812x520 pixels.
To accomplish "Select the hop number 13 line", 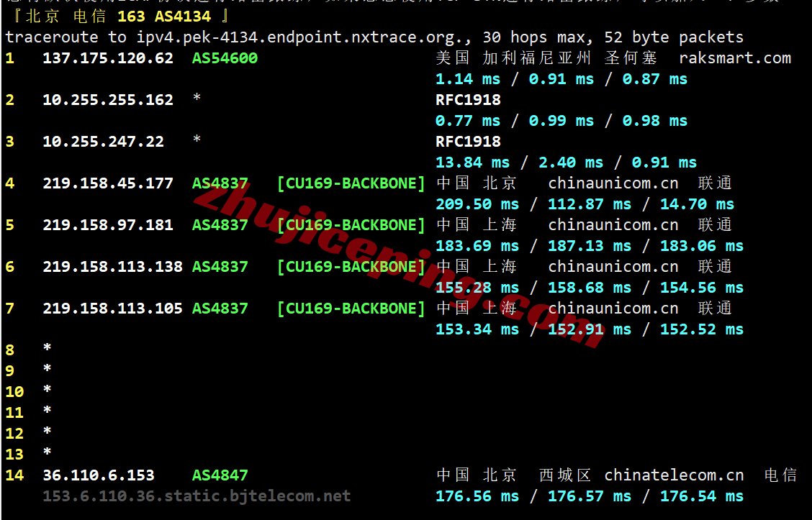I will pyautogui.click(x=14, y=455).
